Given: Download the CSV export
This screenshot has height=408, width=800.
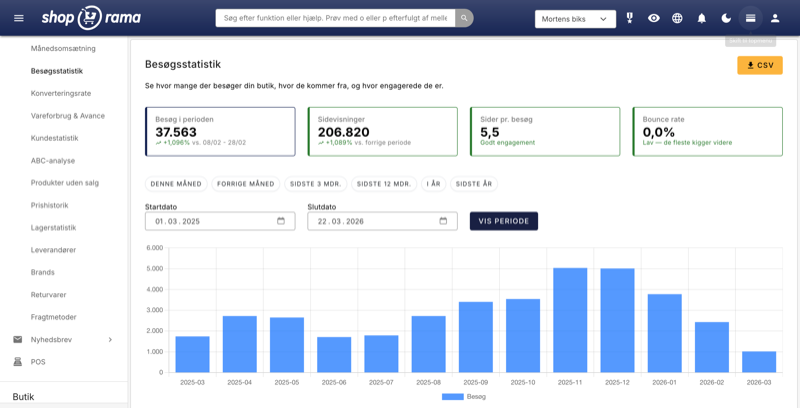Looking at the screenshot, I should point(759,65).
